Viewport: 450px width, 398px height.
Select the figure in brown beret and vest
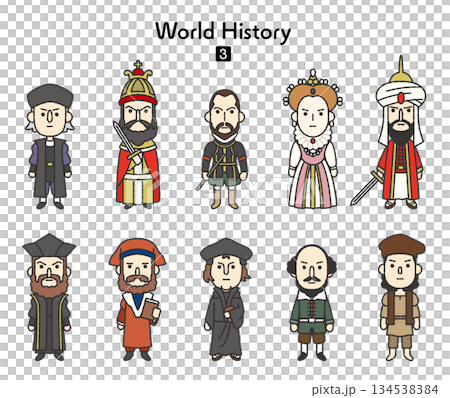401,297
